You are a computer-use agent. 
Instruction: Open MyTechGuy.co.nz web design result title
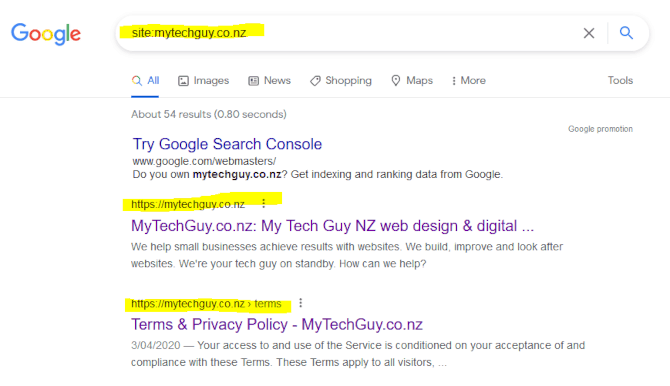(x=332, y=226)
